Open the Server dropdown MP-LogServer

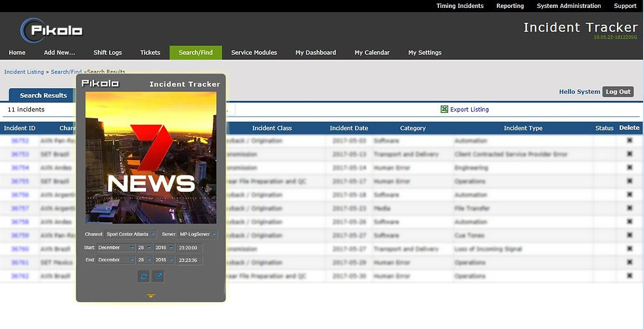click(x=198, y=234)
